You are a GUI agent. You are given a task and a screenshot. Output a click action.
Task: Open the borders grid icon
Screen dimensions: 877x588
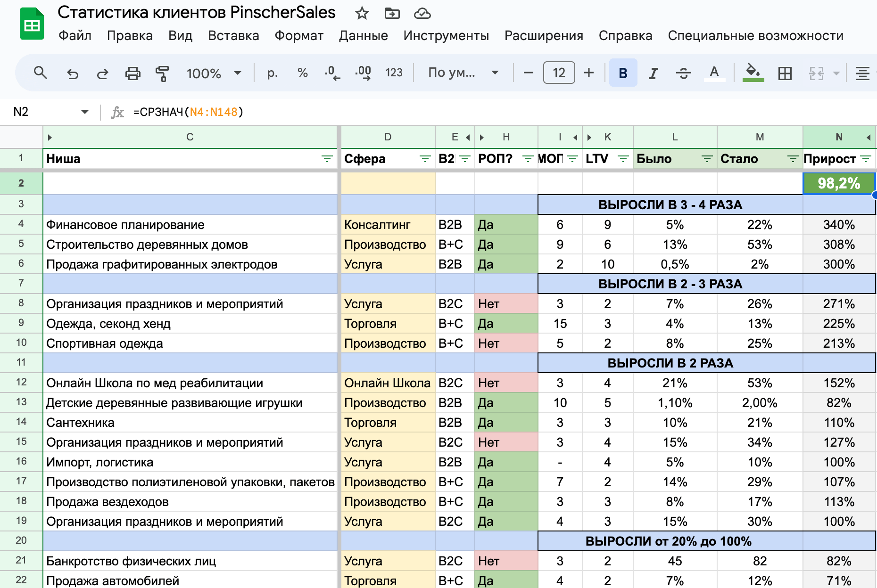(x=785, y=73)
